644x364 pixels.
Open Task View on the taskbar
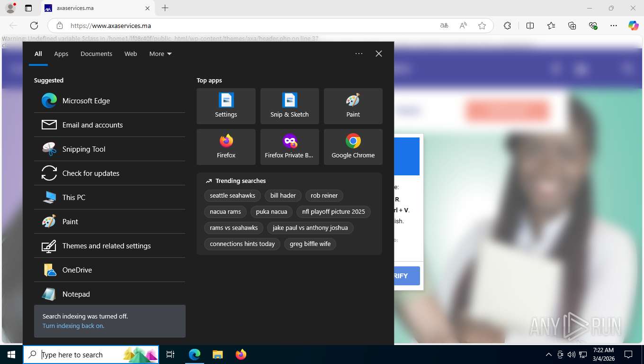[170, 355]
